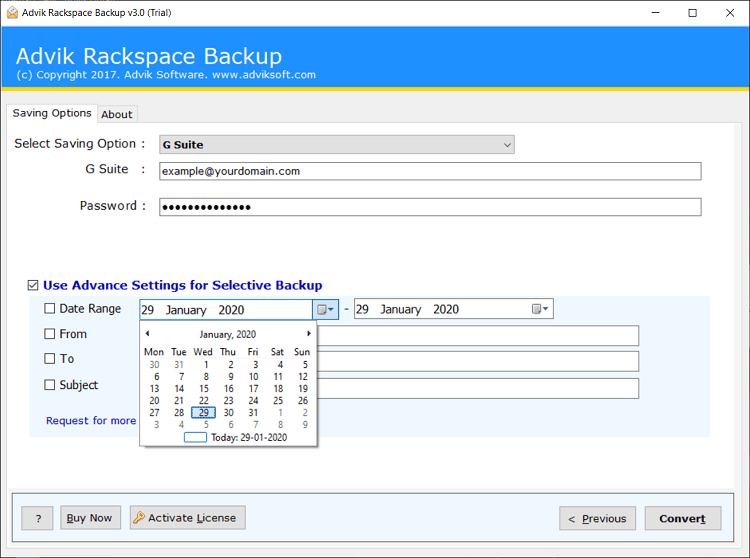Viewport: 750px width, 558px height.
Task: Open the end date calendar dropdown icon
Action: point(540,309)
